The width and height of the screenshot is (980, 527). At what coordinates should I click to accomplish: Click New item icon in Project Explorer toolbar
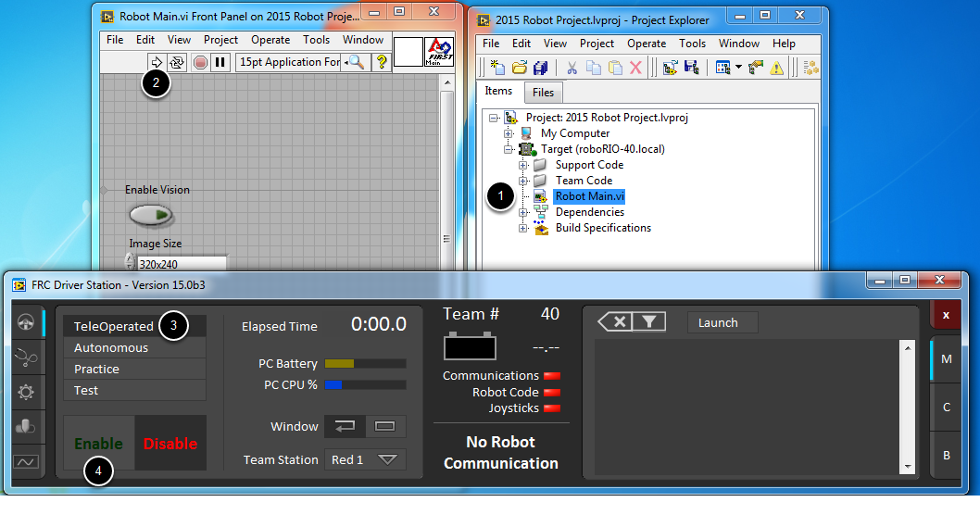(497, 68)
